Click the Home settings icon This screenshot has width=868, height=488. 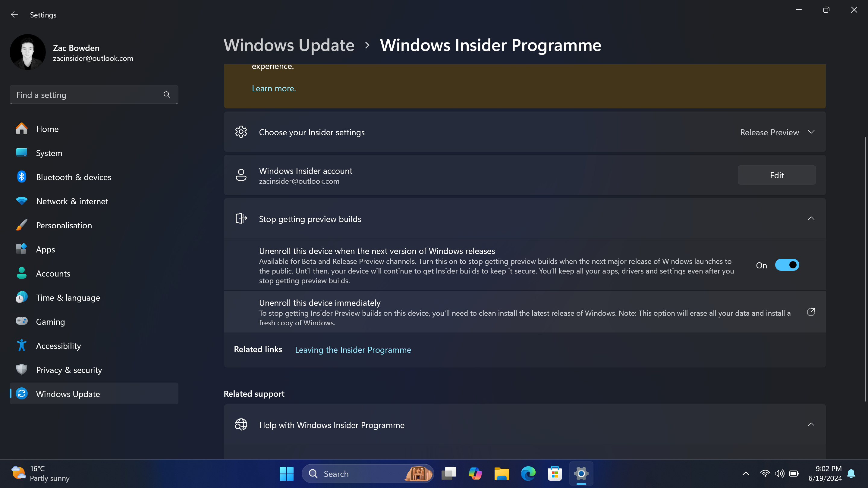tap(21, 128)
